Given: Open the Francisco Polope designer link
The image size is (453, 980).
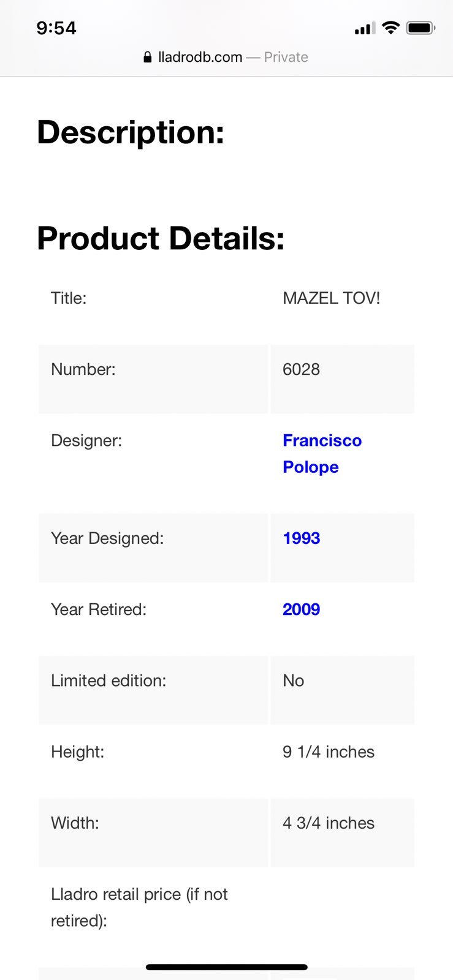Looking at the screenshot, I should pyautogui.click(x=322, y=454).
